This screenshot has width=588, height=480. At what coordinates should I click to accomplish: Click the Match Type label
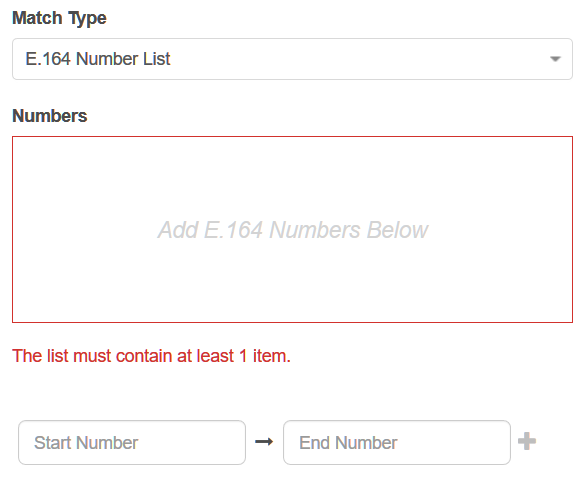pos(59,18)
